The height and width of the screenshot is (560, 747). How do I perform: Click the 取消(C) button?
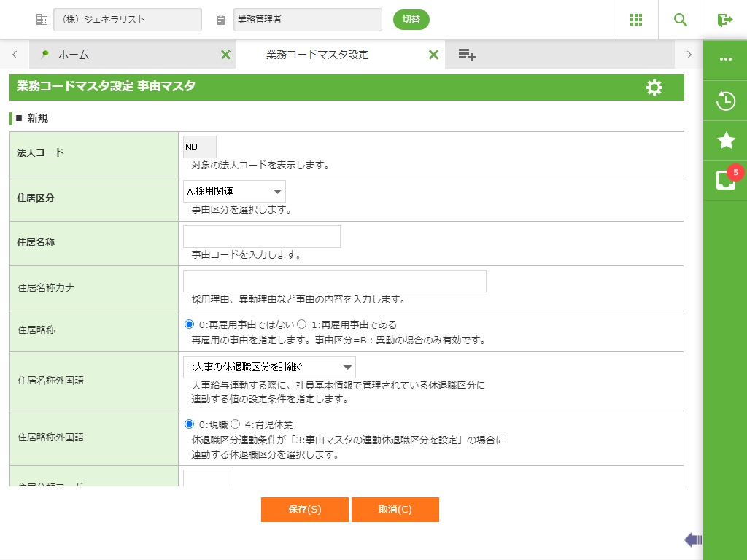395,510
